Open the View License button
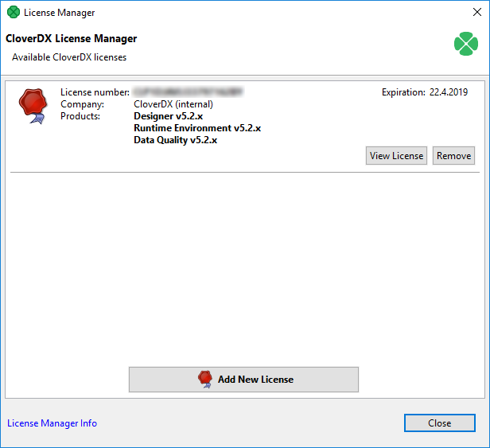490x448 pixels. 396,155
